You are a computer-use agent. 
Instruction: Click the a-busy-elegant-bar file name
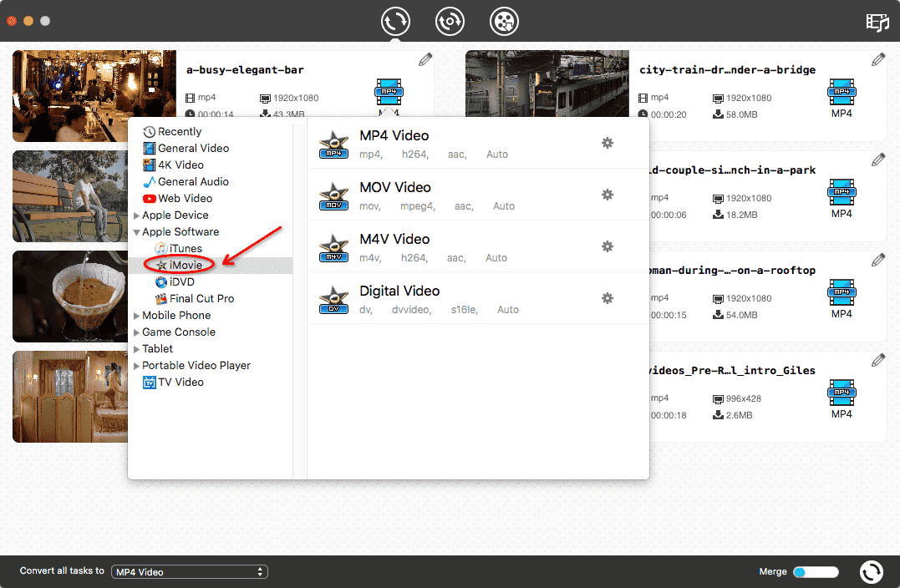click(245, 70)
